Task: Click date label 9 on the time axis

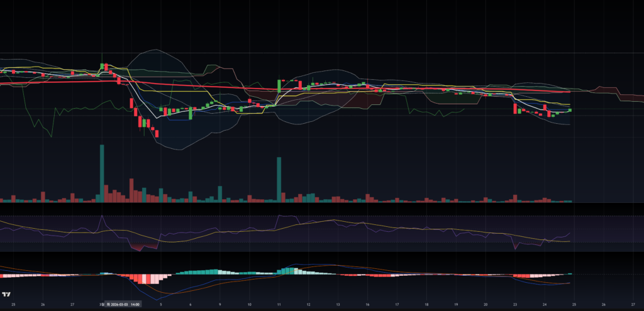Action: click(219, 304)
